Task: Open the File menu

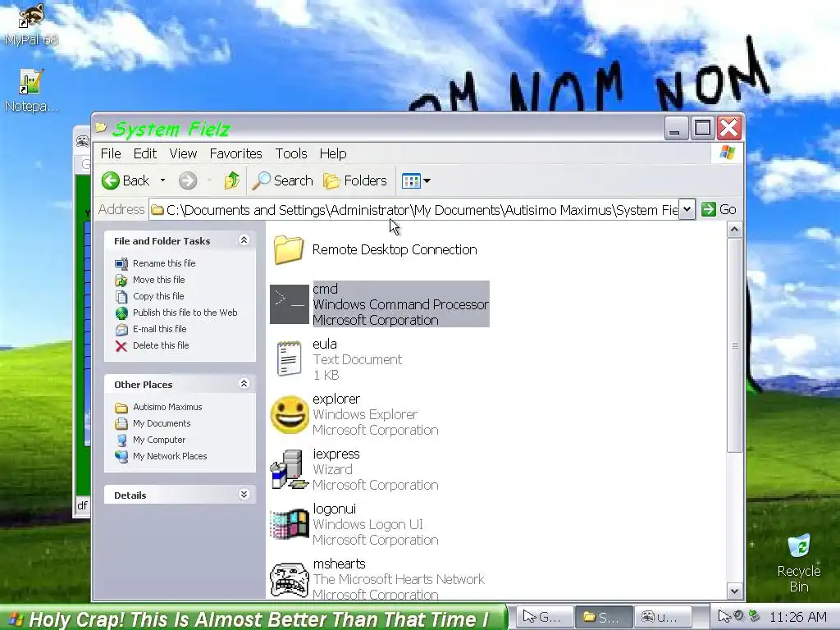Action: pos(111,153)
